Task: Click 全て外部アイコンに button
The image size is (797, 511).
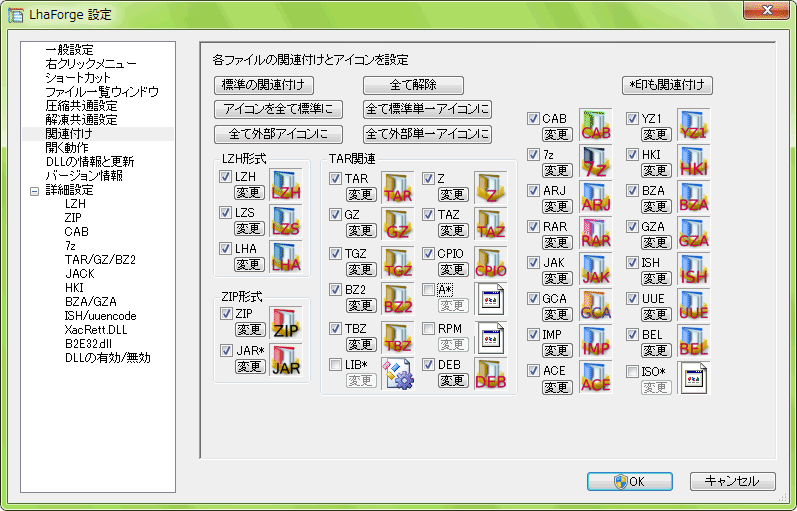Action: [x=279, y=134]
